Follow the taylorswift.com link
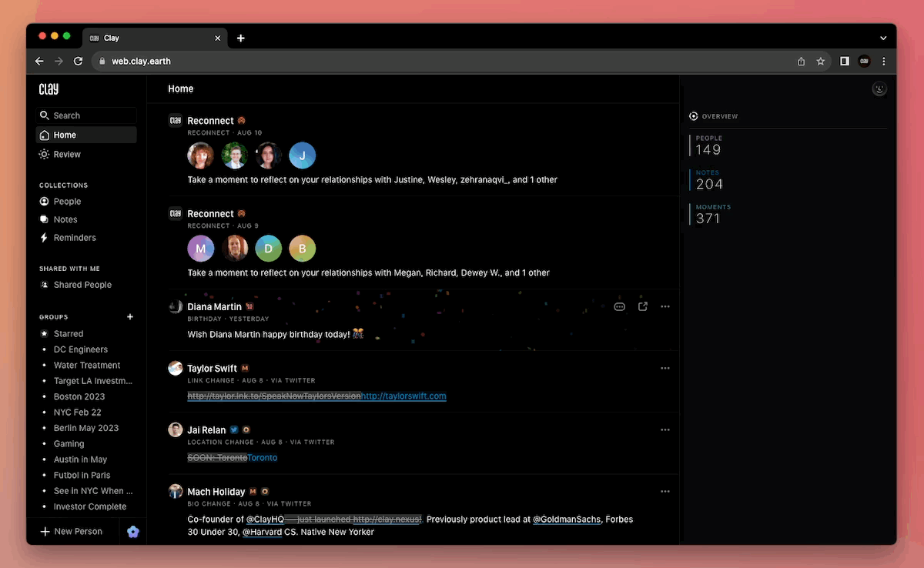924x568 pixels. pos(403,396)
